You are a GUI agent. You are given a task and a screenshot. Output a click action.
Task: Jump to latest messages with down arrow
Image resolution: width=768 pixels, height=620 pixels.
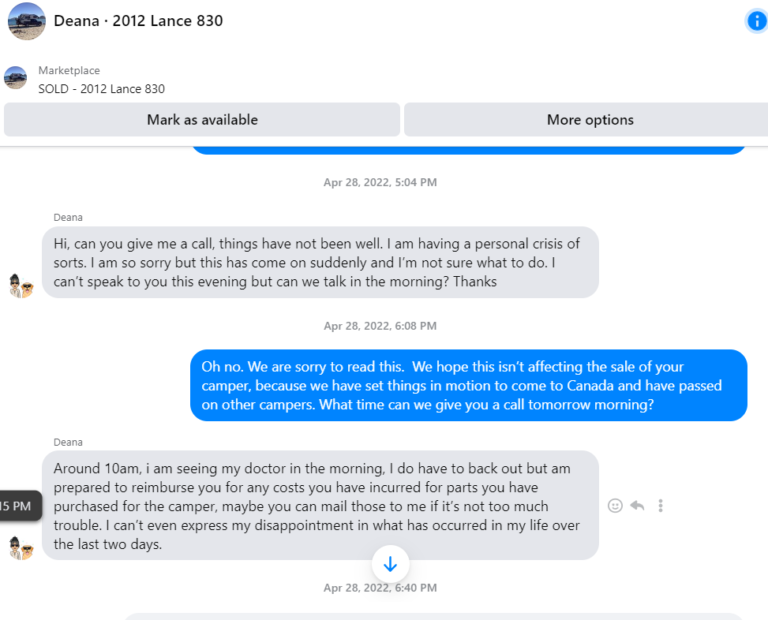tap(390, 565)
